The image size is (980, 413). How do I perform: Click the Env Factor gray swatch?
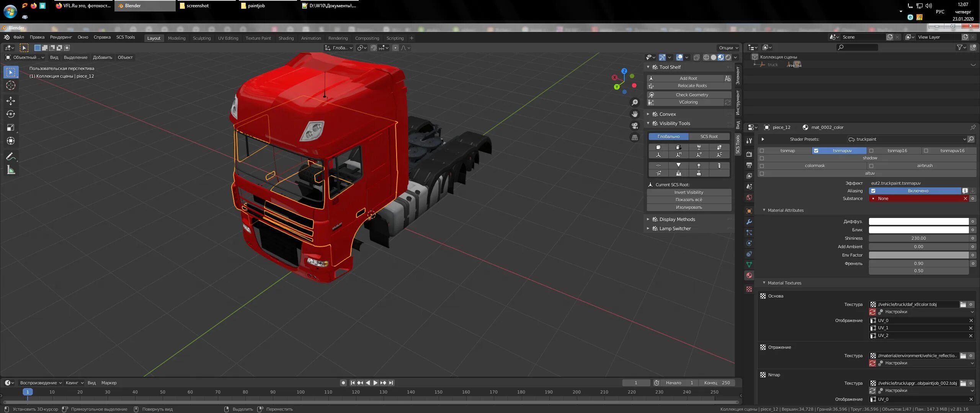[x=919, y=255]
